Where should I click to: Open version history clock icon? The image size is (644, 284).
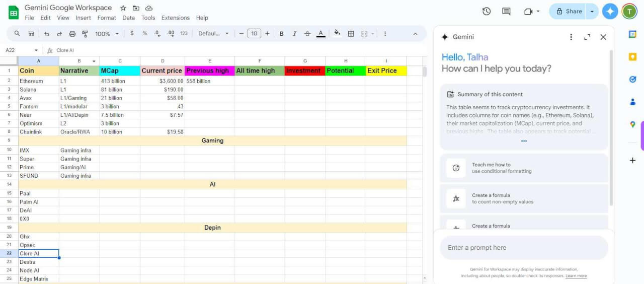point(487,11)
